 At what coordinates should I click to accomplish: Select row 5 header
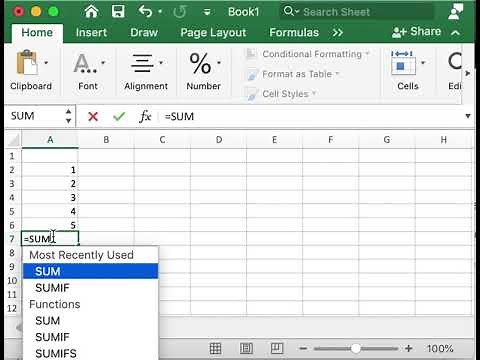(x=12, y=211)
